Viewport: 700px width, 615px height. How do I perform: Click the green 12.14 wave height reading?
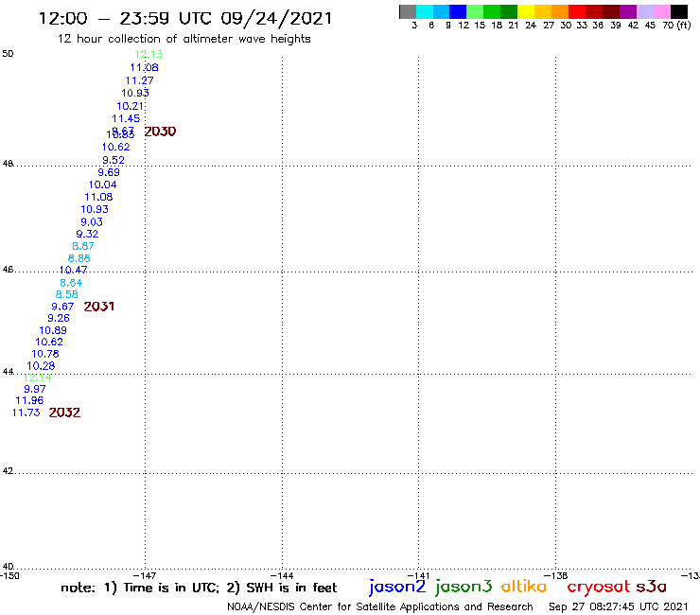(38, 378)
